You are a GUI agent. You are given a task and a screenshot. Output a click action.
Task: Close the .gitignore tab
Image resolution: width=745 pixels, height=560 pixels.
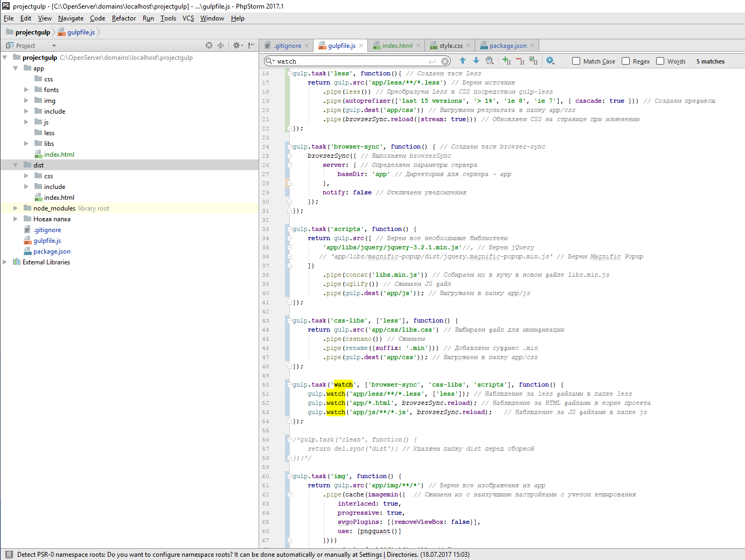[x=307, y=46]
